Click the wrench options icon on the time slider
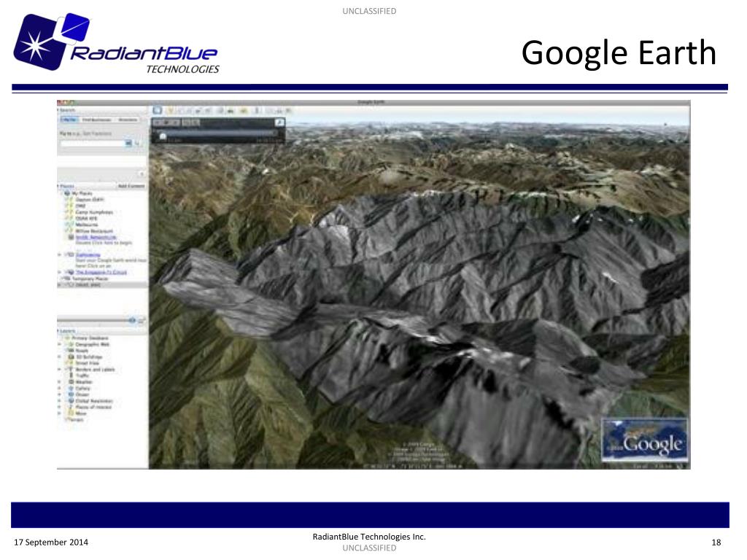 click(279, 122)
